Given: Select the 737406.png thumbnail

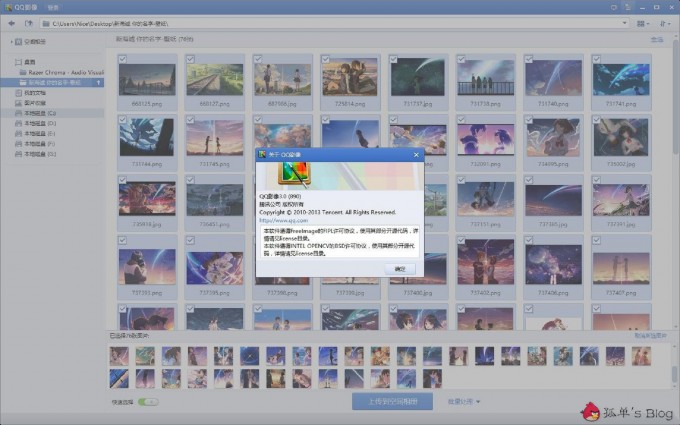Looking at the screenshot, I should (553, 265).
